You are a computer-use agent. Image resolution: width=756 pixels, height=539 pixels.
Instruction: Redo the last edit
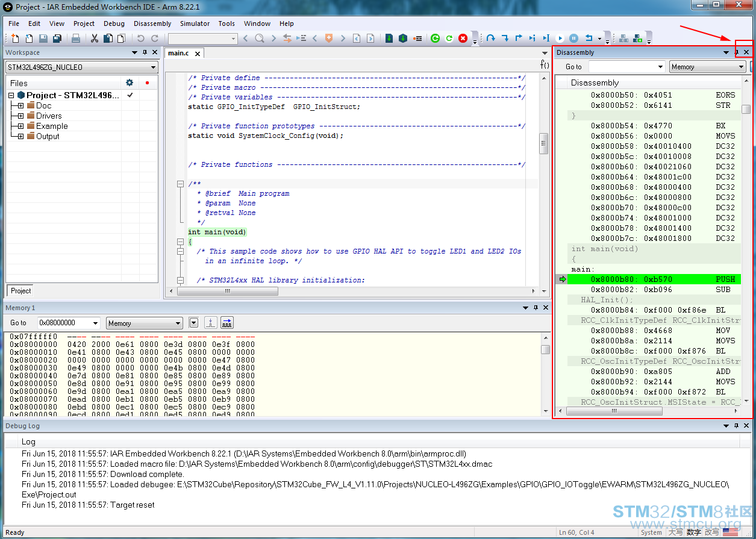[x=154, y=39]
